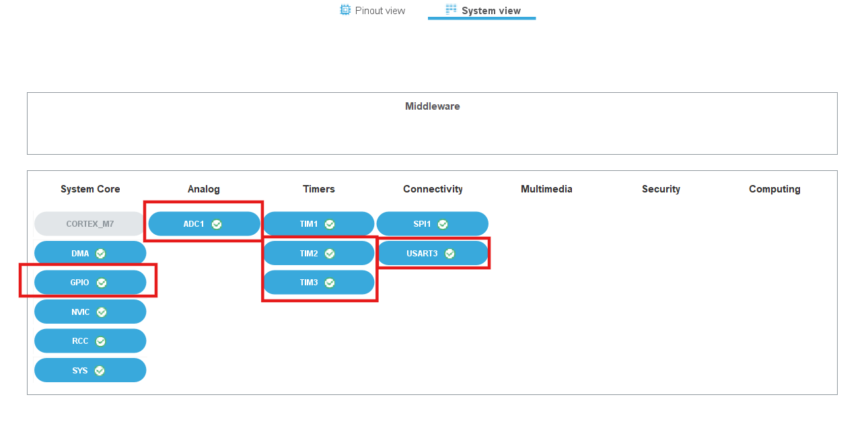Open the TIM2 timer configuration
This screenshot has height=432, width=868.
[309, 254]
